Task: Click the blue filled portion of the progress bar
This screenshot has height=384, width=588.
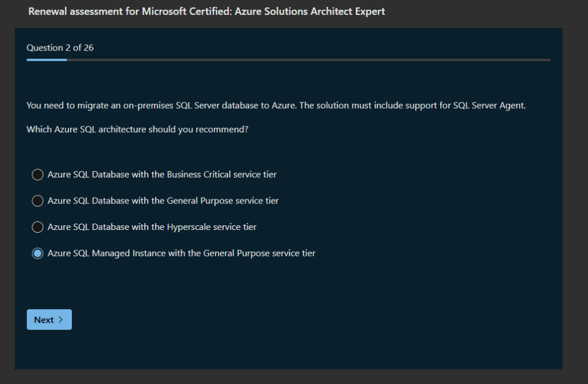Action: pos(46,59)
